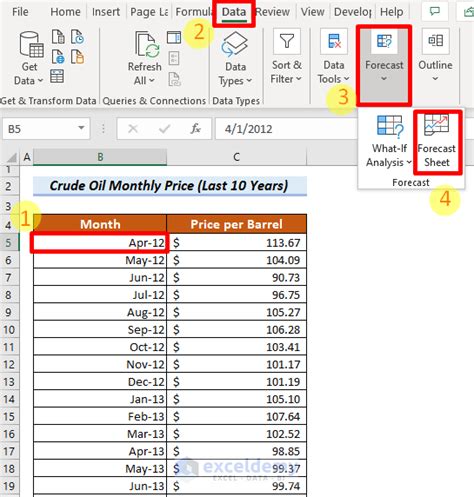Viewport: 474px width, 497px height.
Task: Click the Enter checkmark formula button
Action: pos(164,128)
